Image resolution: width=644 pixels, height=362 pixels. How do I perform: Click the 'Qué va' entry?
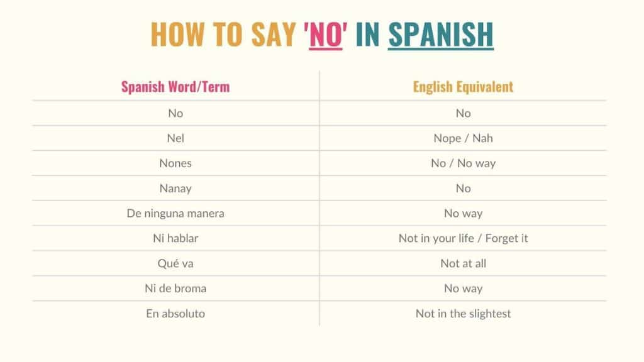coord(175,264)
